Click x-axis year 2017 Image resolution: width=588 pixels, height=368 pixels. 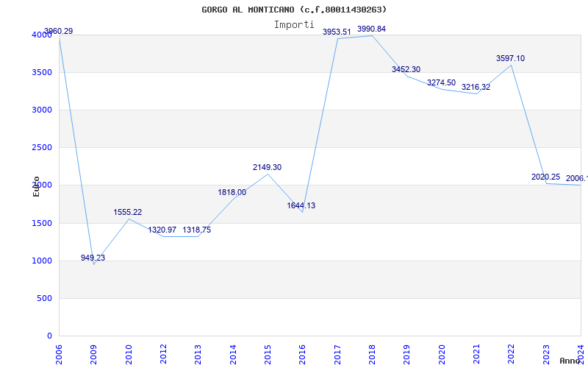[x=337, y=354]
